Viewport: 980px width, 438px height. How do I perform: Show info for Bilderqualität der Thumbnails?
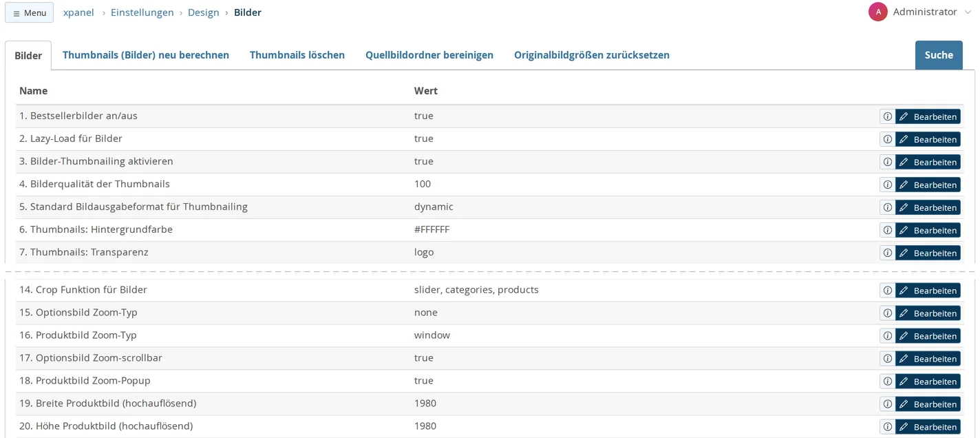887,185
